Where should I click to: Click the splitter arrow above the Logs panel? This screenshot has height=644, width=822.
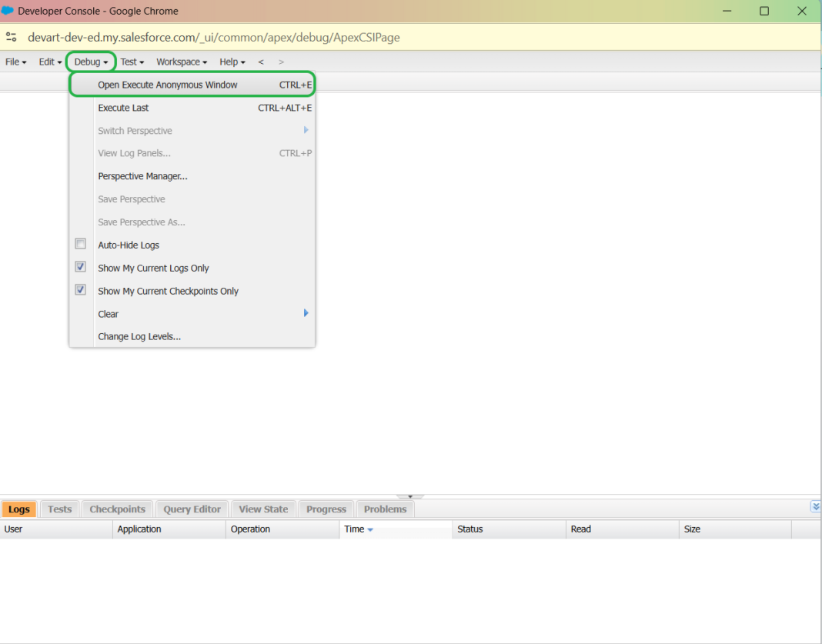[x=410, y=496]
